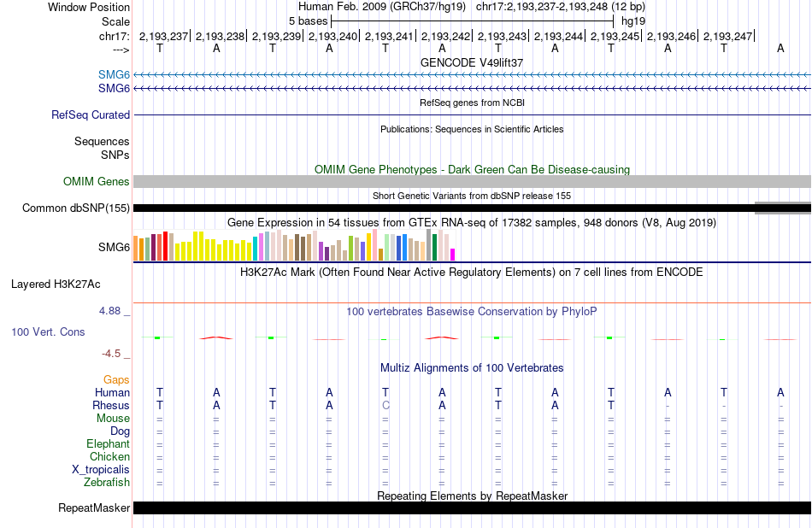
Task: Click the chr17:2,193,237-2,193,248 (12 bp) position text
Action: pyautogui.click(x=561, y=7)
